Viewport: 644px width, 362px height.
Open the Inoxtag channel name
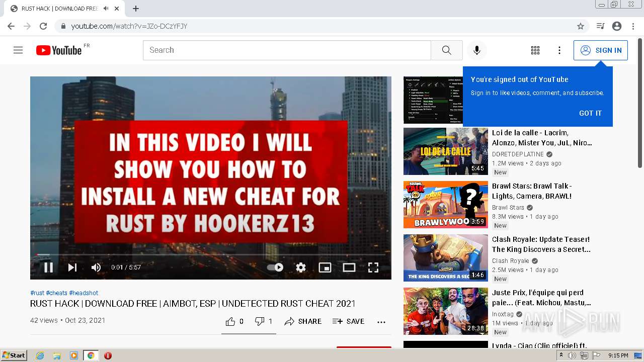point(503,314)
